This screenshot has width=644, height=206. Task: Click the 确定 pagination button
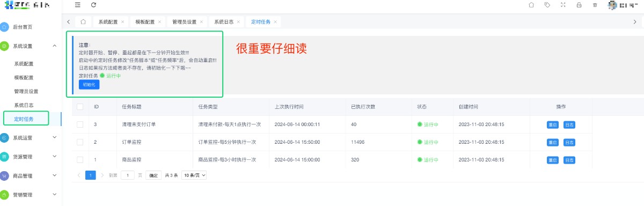153,175
